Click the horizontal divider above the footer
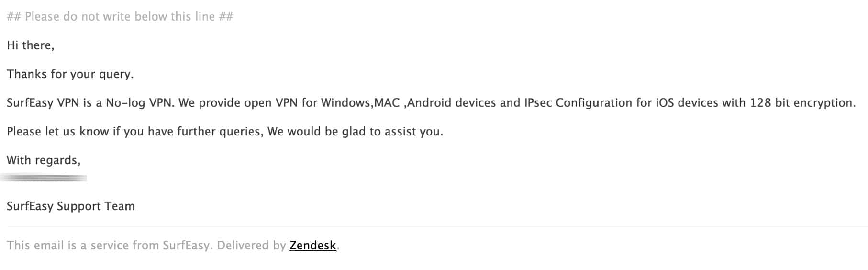The image size is (868, 270). [x=436, y=226]
